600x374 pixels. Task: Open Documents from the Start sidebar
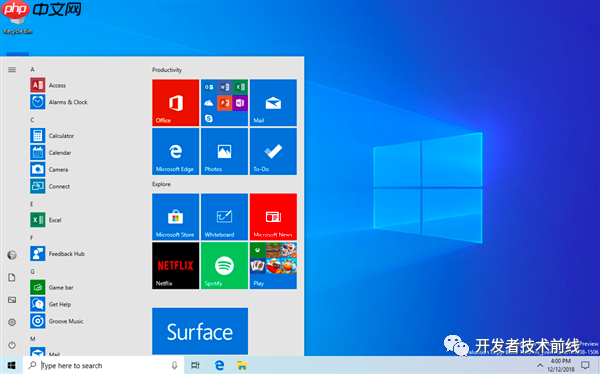pos(12,278)
